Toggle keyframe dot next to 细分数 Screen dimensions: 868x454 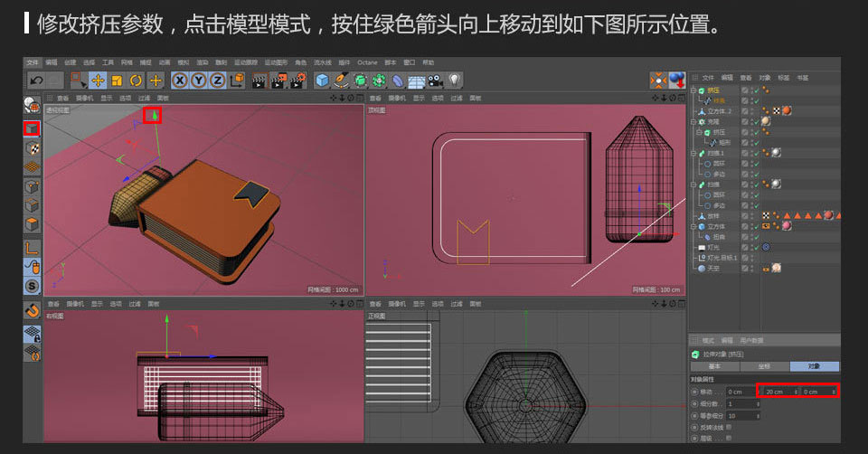[694, 403]
